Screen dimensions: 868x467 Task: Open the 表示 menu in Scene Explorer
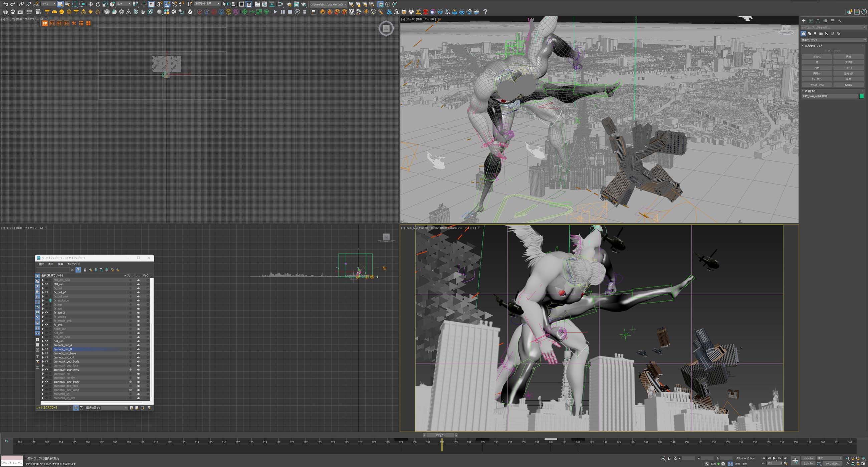[x=50, y=264]
